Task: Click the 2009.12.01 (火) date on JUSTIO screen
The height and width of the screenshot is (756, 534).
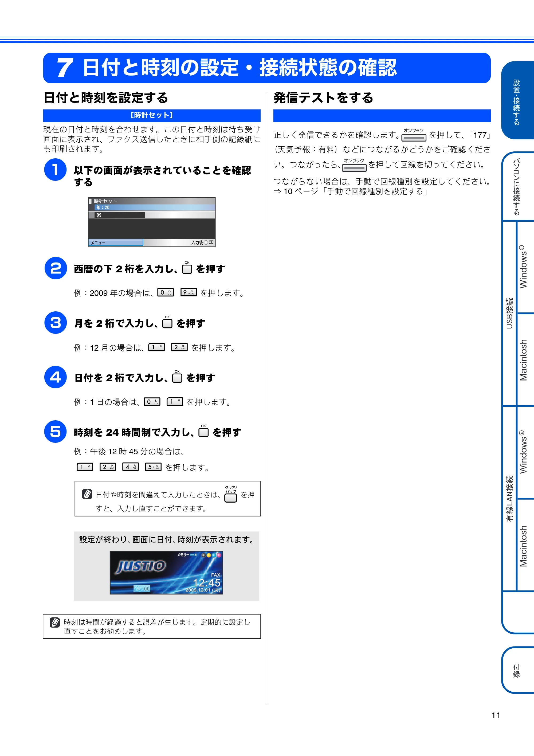Action: (203, 590)
